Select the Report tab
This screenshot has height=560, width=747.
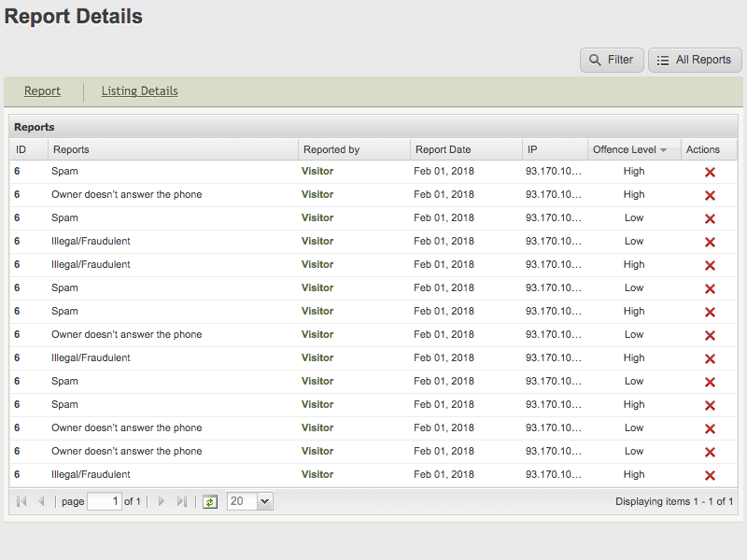click(42, 91)
